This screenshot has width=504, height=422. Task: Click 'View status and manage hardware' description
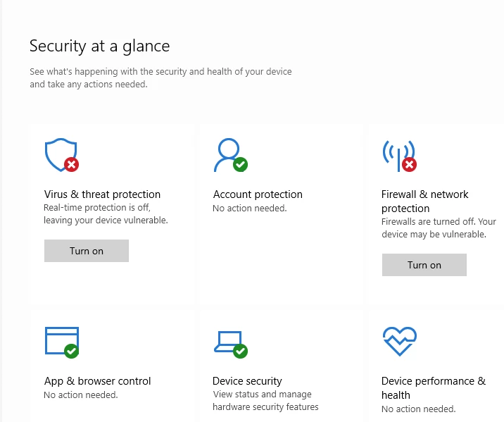pos(265,400)
